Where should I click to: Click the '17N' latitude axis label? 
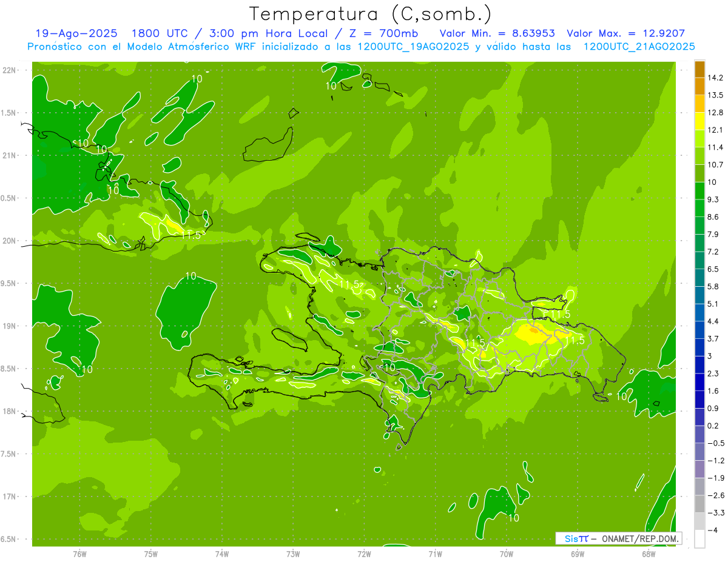pos(9,497)
